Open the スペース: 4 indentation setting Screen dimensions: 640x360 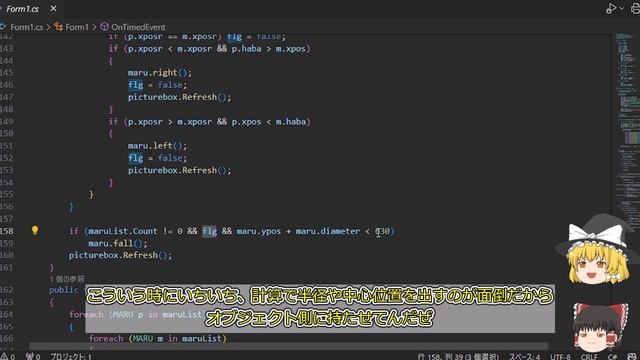click(x=524, y=356)
